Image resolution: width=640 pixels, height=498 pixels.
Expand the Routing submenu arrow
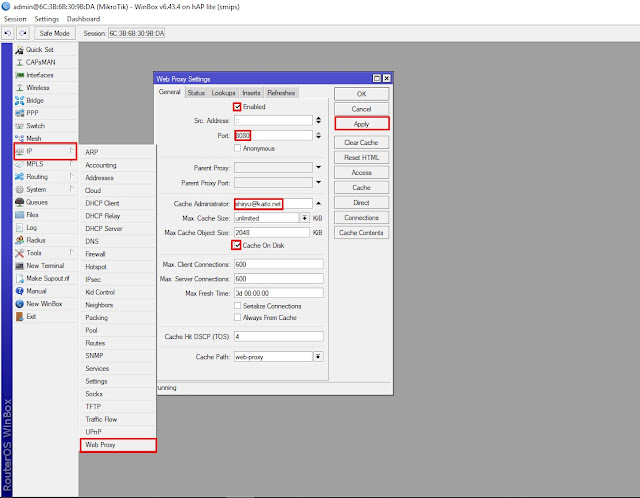tap(71, 176)
